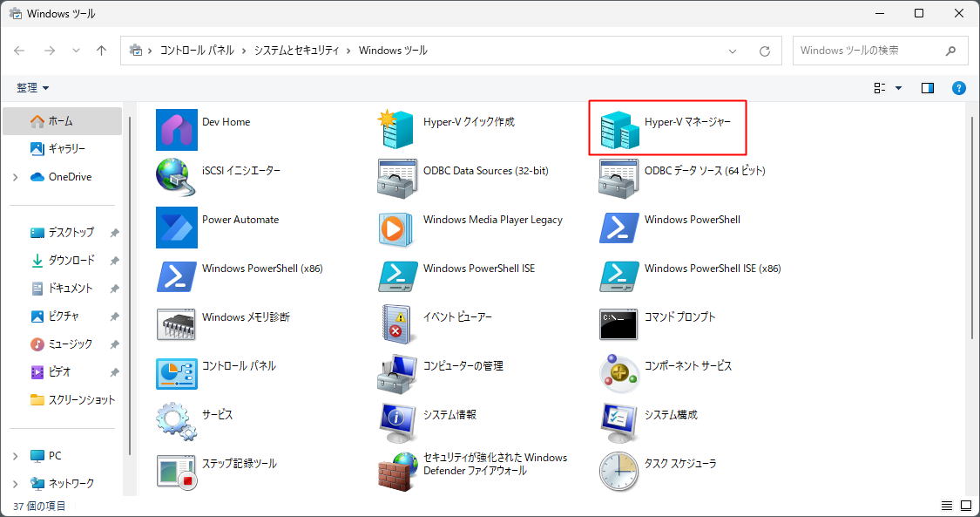Open the 整理 dropdown menu
Viewport: 980px width, 517px height.
[32, 87]
